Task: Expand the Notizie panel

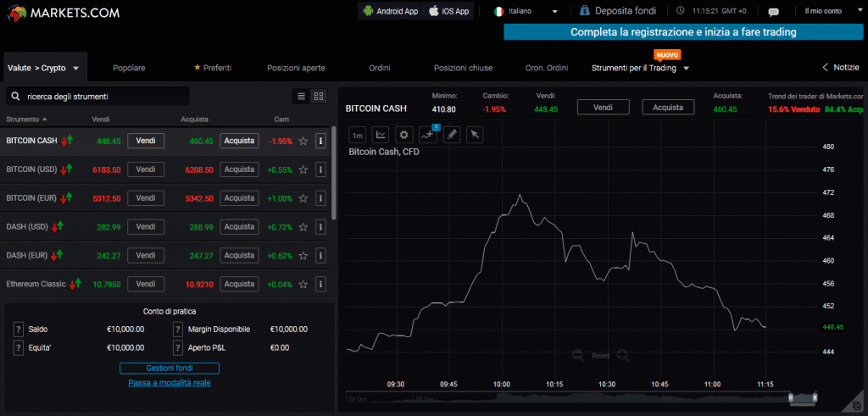Action: (x=840, y=68)
